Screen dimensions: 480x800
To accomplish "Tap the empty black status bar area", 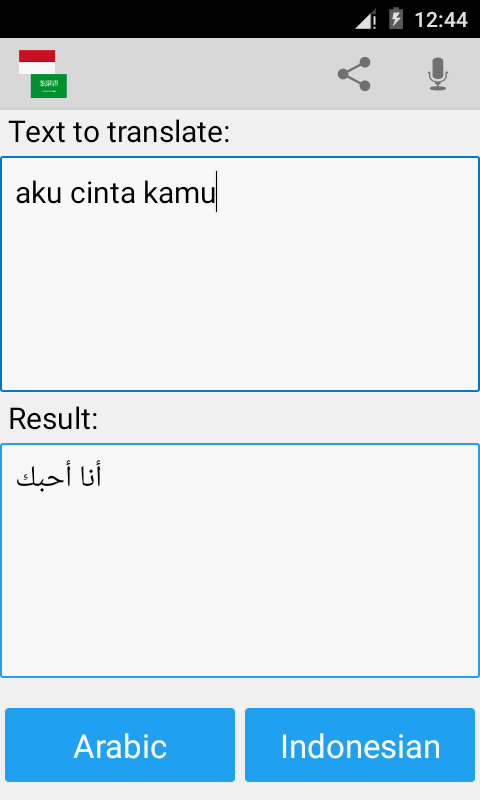I will [x=173, y=19].
